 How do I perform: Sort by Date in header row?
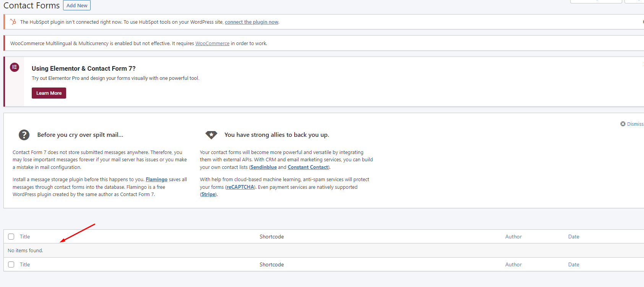pyautogui.click(x=574, y=237)
